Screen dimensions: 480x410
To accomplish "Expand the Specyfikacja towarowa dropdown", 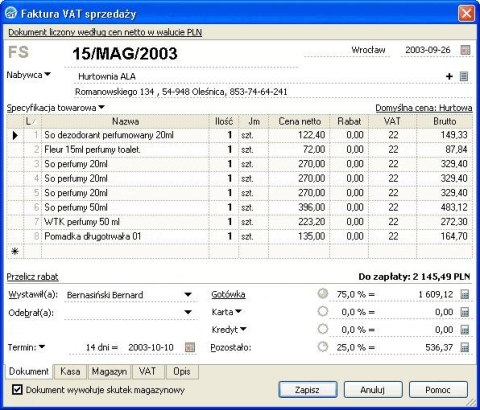I will point(101,107).
